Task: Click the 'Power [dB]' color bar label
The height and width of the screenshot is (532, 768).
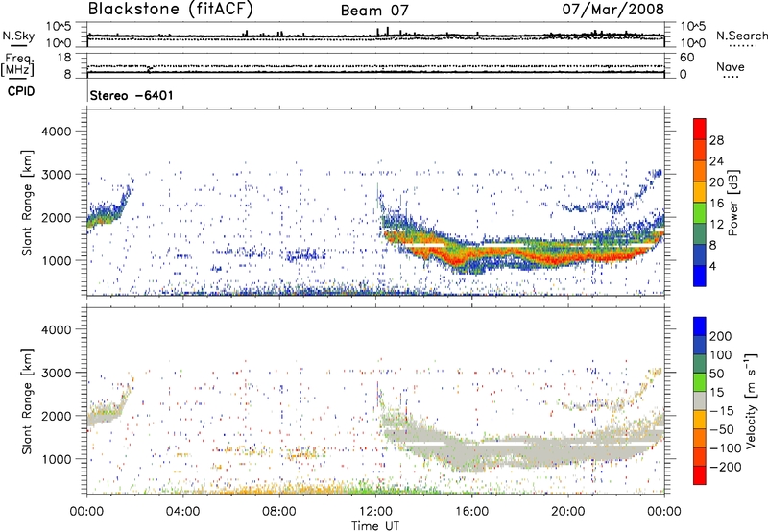Action: tap(732, 203)
